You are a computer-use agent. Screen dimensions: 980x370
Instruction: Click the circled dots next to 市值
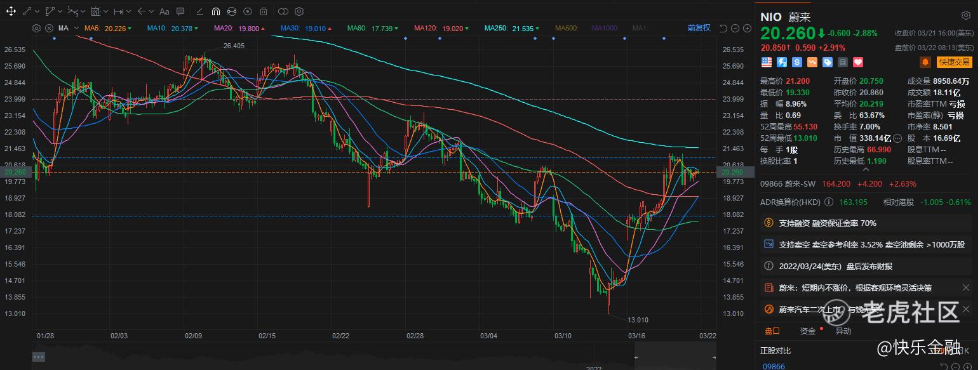(x=897, y=138)
